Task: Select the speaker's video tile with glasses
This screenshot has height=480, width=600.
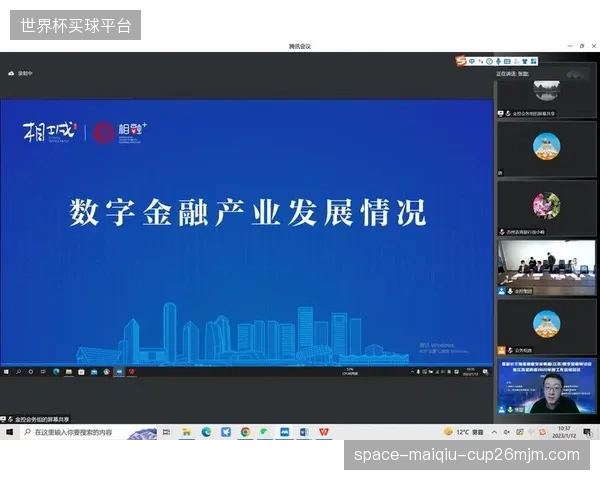Action: pos(546,386)
